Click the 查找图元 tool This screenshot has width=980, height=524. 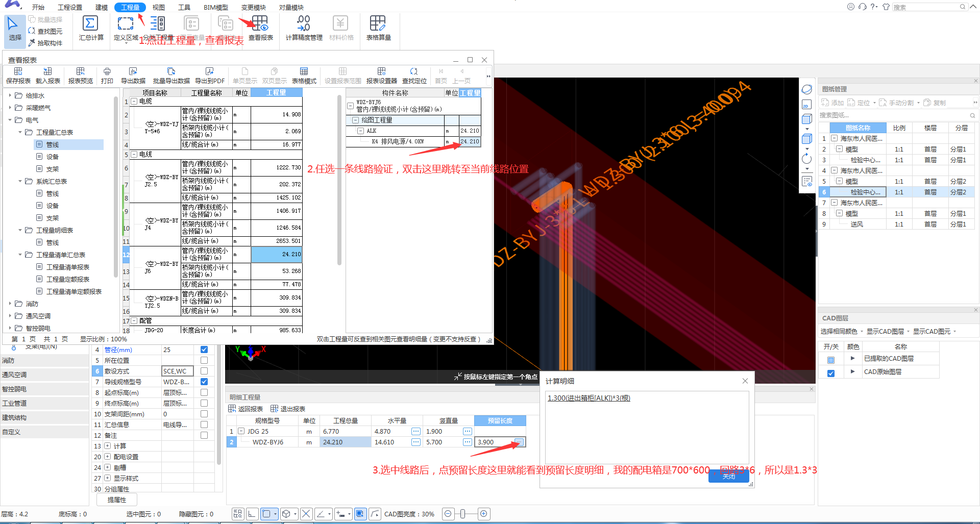45,31
